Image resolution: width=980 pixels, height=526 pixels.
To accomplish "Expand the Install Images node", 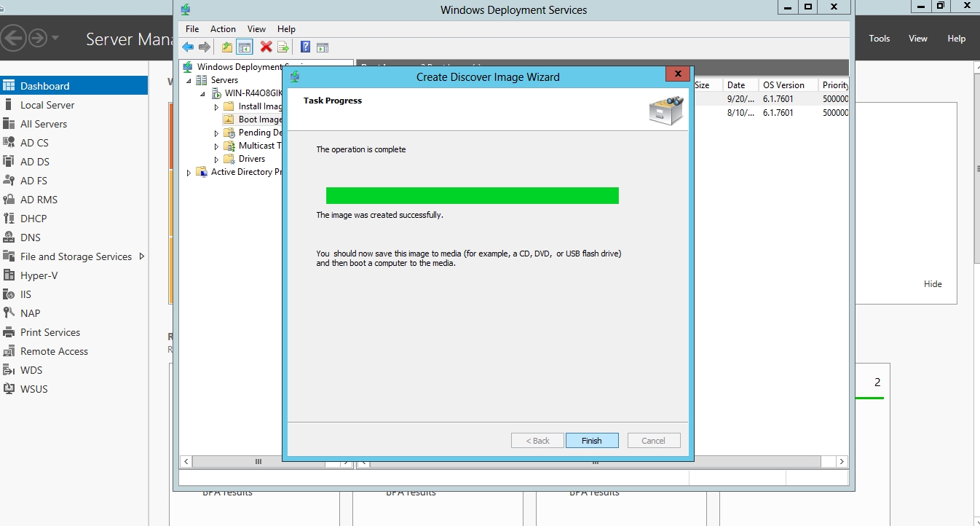I will pos(216,107).
